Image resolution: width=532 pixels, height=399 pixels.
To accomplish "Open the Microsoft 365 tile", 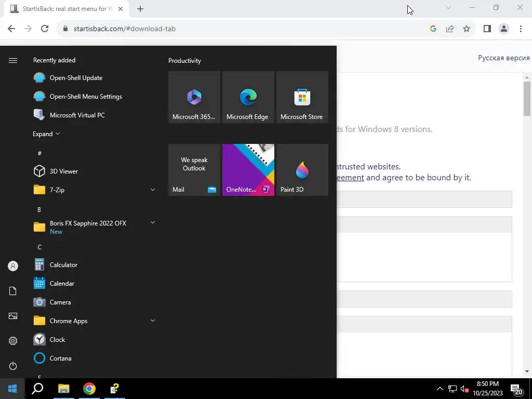I will (194, 97).
